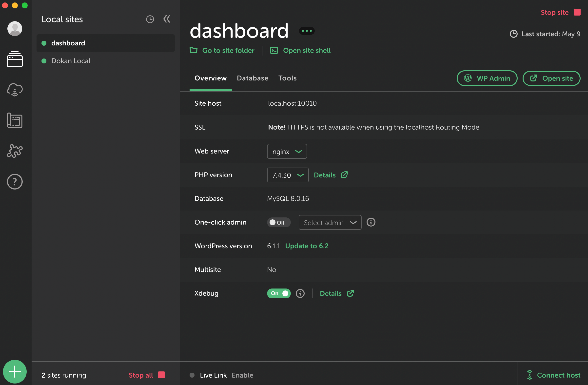Click the red Stop site square icon
588x385 pixels.
coord(577,12)
